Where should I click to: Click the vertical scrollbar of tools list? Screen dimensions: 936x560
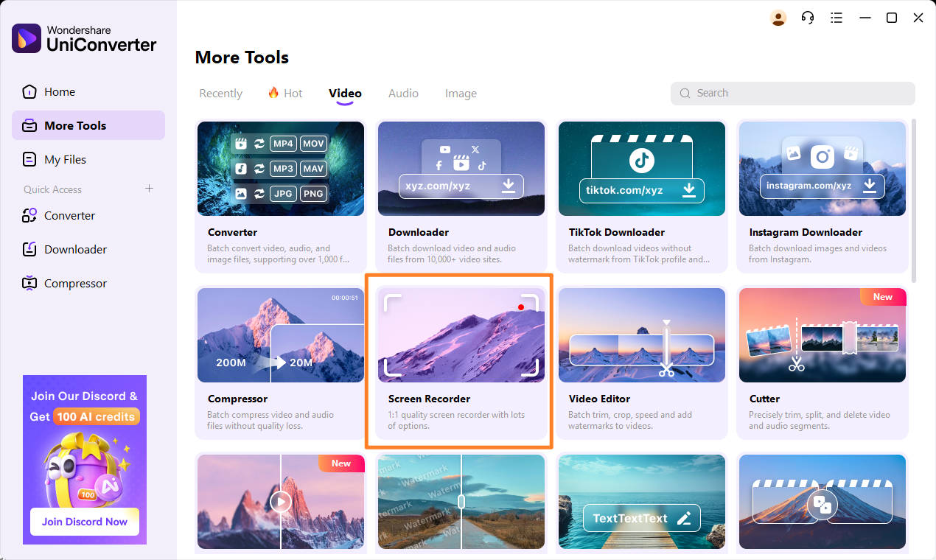click(914, 200)
